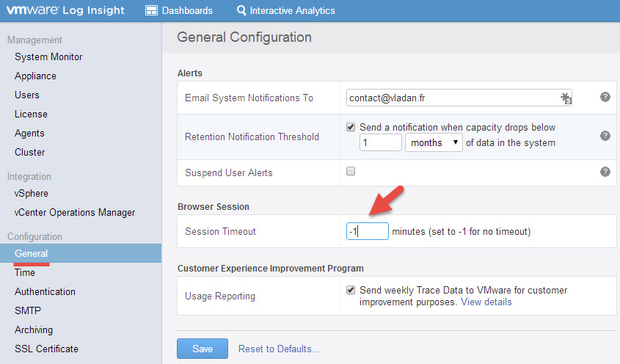The height and width of the screenshot is (364, 620).
Task: Open Archiving configuration page
Action: click(34, 330)
